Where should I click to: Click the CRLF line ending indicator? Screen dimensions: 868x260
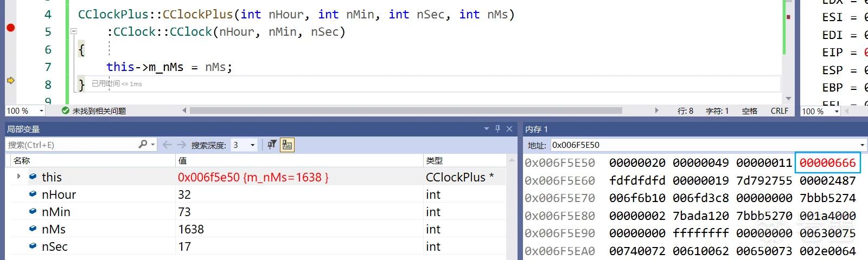pyautogui.click(x=780, y=110)
